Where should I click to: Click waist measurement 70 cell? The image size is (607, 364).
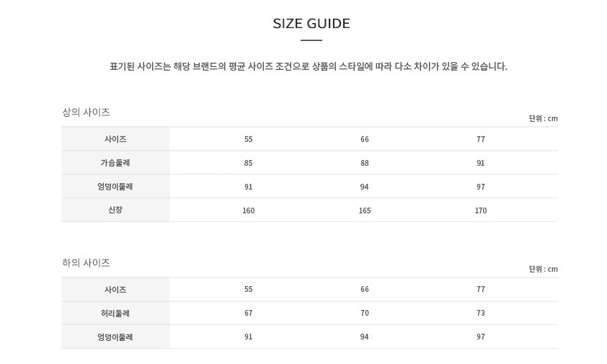pyautogui.click(x=365, y=314)
